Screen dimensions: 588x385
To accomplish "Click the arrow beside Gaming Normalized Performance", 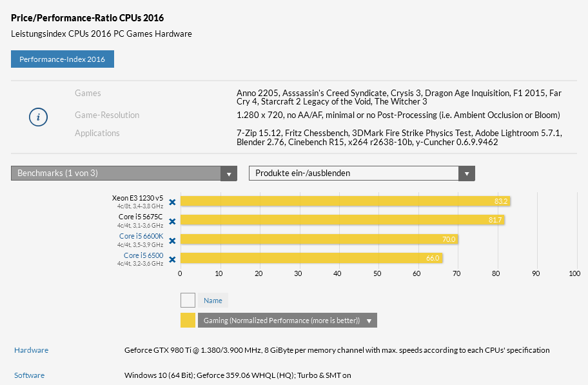I will tap(369, 321).
